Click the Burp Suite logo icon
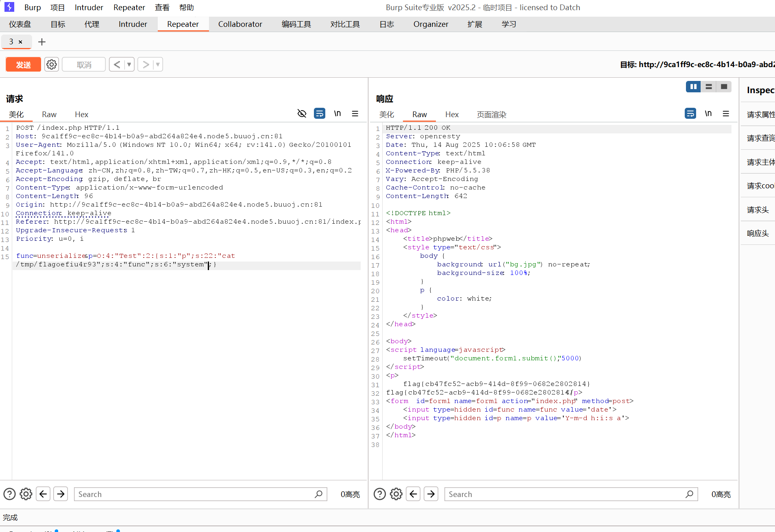775x532 pixels. pyautogui.click(x=9, y=7)
